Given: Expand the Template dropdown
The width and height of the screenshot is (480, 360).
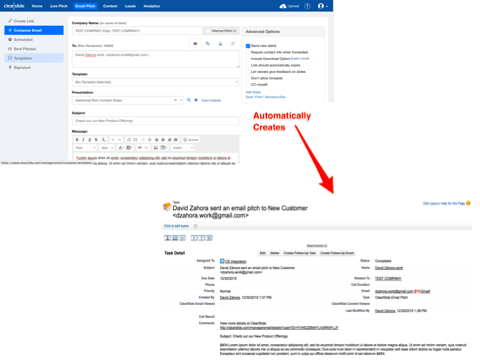Looking at the screenshot, I should pos(156,82).
